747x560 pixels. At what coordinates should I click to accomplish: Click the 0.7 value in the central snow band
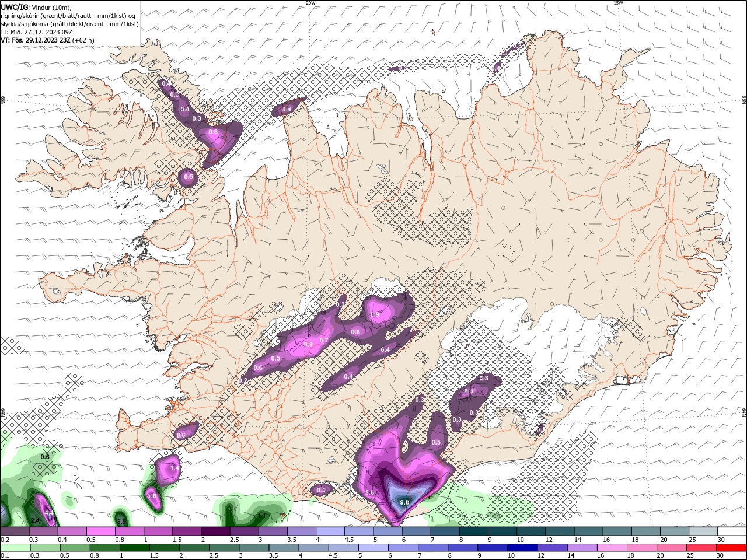(x=324, y=341)
